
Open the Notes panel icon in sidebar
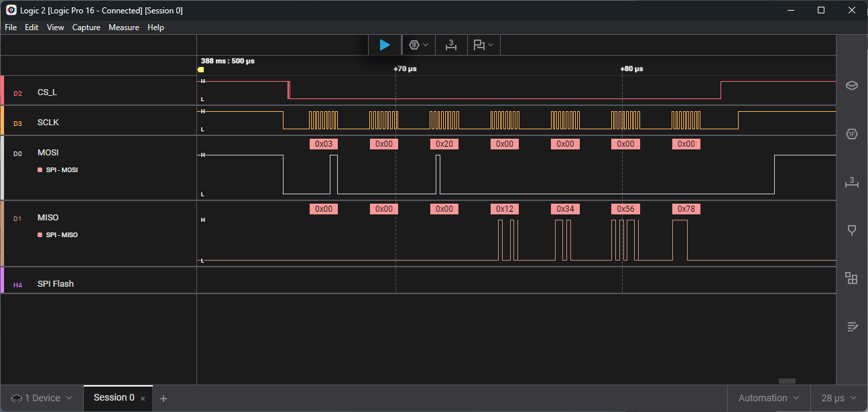tap(852, 327)
